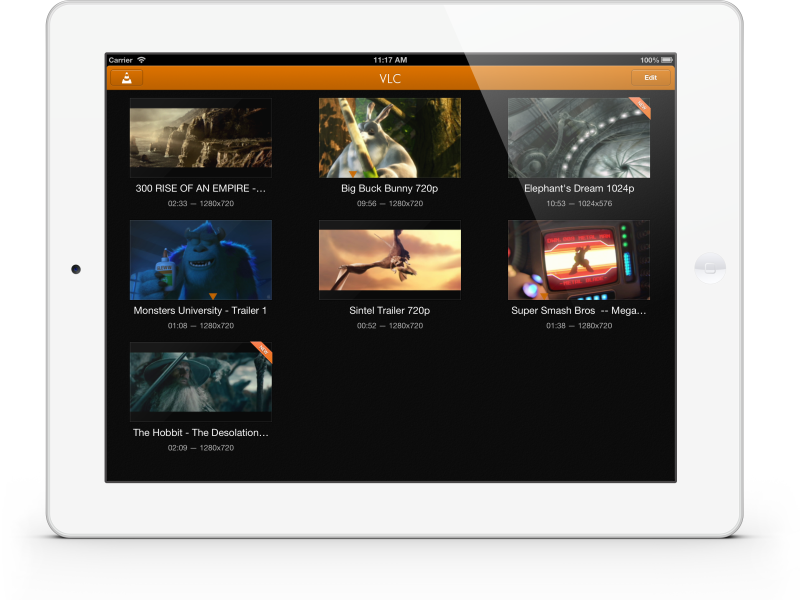Tap the progress marker on Monsters University
800x600 pixels.
point(213,296)
